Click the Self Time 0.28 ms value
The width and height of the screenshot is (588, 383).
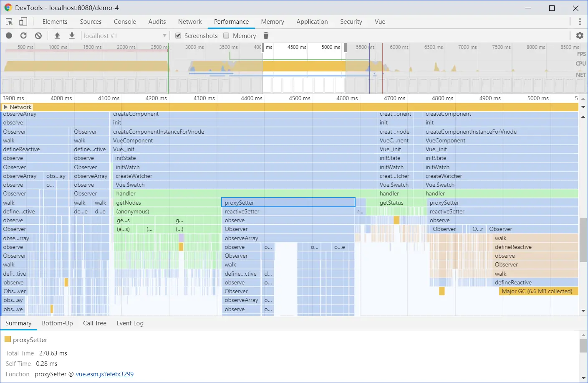[46, 364]
